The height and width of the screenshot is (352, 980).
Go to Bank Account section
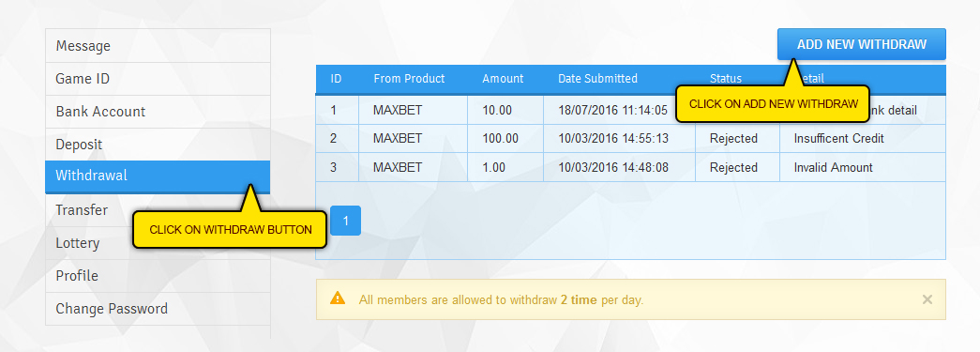158,112
